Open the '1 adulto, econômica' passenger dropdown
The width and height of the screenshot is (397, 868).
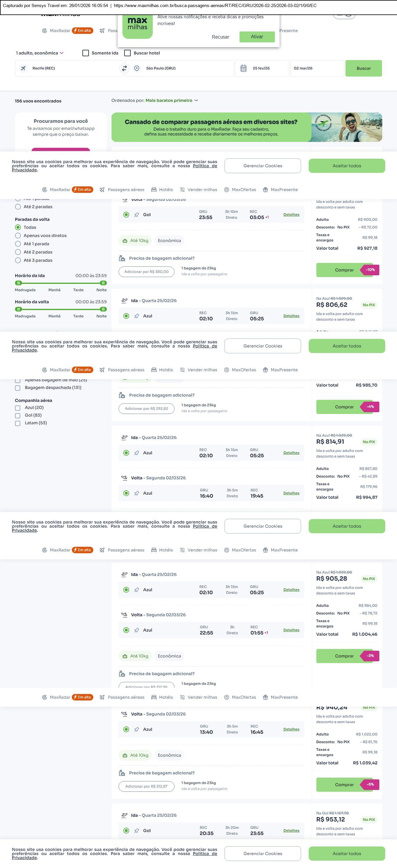tap(40, 53)
